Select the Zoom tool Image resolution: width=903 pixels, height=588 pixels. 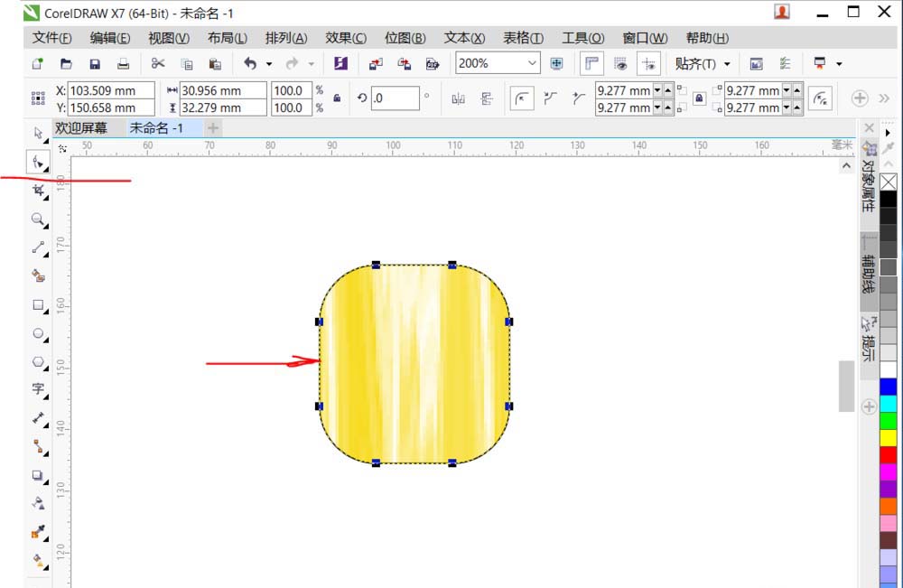tap(38, 219)
